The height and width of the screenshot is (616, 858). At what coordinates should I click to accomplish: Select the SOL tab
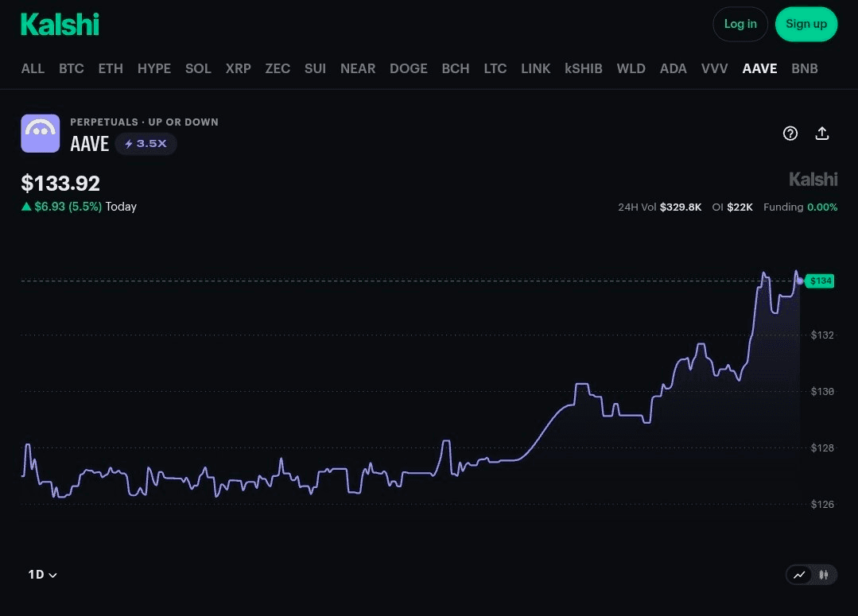tap(198, 68)
